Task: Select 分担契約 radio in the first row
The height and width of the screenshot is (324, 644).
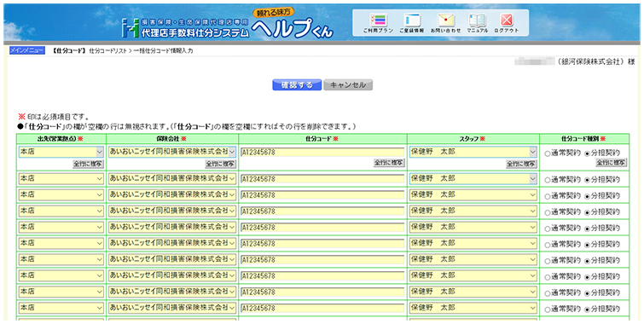Action: [x=587, y=153]
